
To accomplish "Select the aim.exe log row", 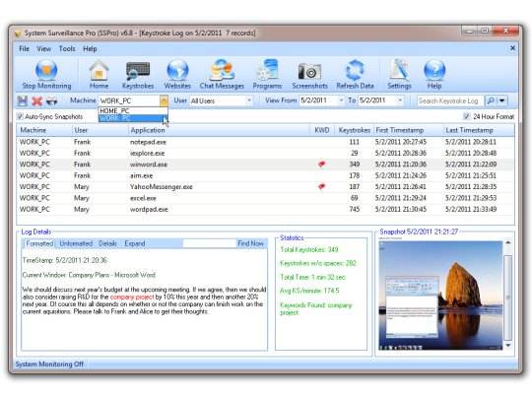I will click(x=265, y=175).
